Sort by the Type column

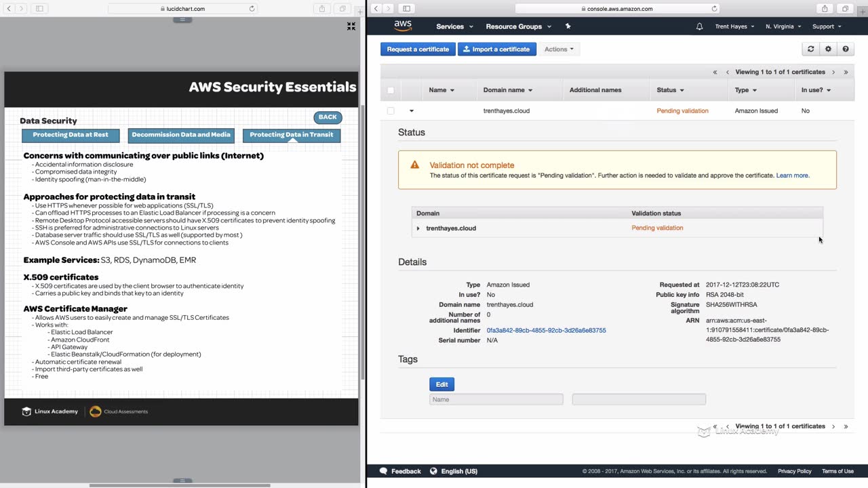[x=746, y=90]
